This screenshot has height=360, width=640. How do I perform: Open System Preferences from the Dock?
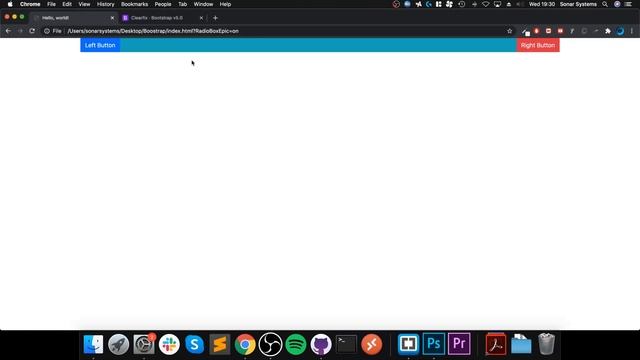coord(144,344)
